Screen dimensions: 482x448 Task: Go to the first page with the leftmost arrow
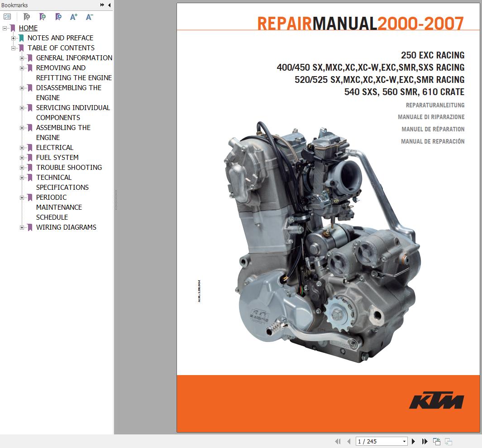[338, 441]
